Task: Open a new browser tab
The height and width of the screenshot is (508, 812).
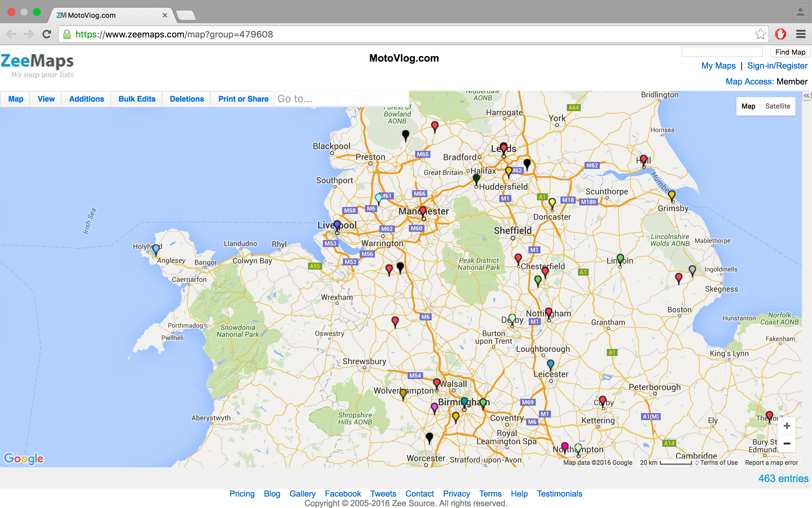Action: [186, 15]
